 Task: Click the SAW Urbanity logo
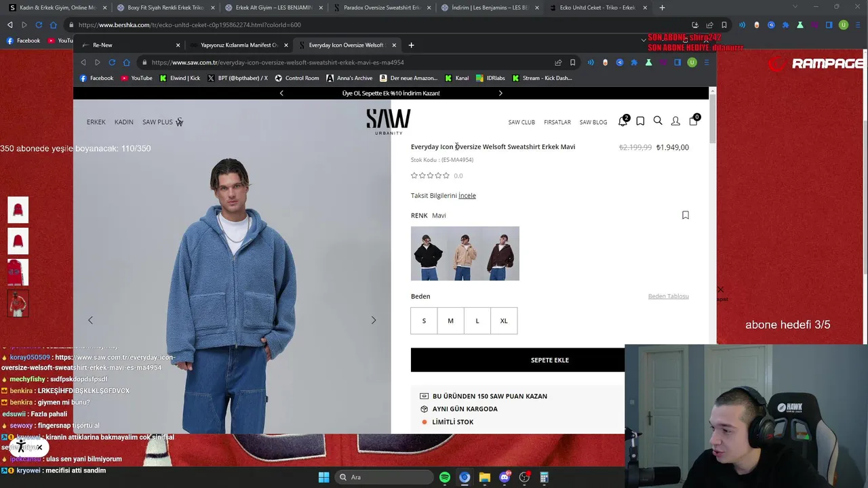click(x=389, y=121)
